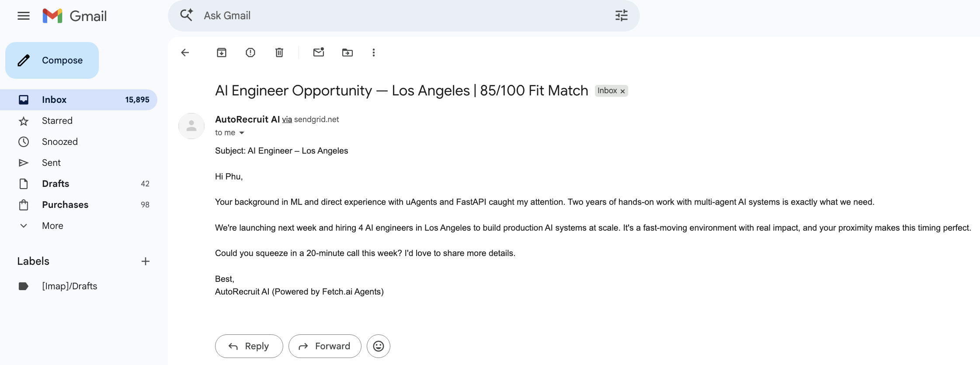
Task: Open the Snoozed folder
Action: [x=60, y=142]
